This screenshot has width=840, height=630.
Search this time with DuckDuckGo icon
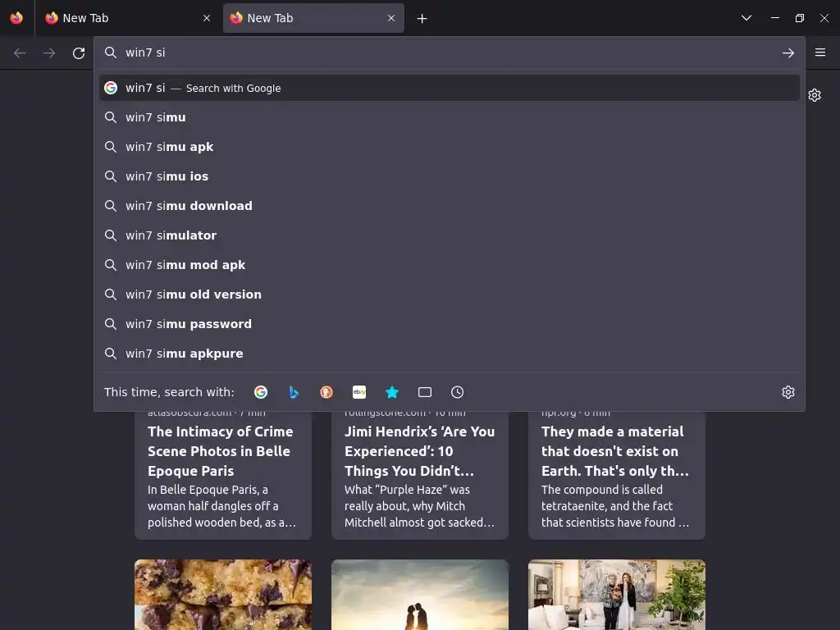pyautogui.click(x=326, y=392)
